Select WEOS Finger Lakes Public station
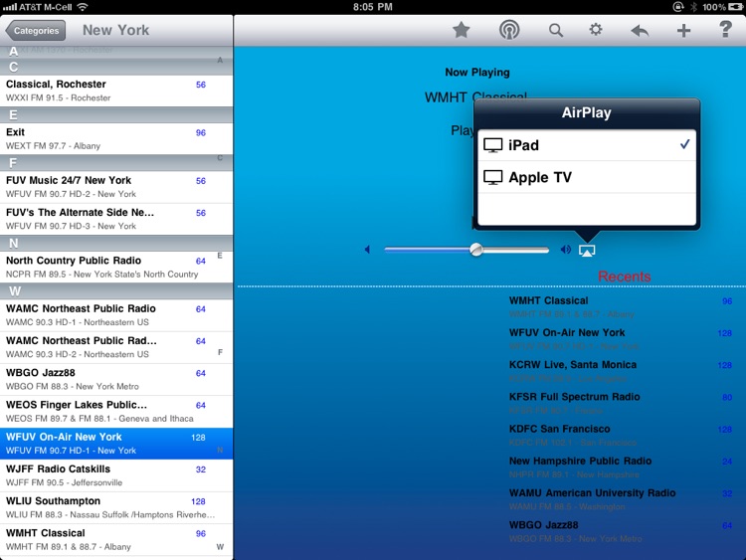Screen dimensions: 746x560 (x=116, y=411)
